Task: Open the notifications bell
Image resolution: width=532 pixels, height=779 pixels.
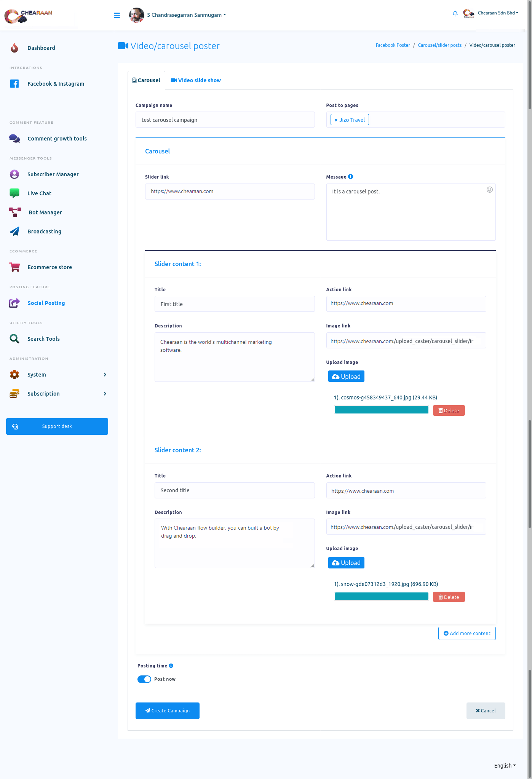Action: (x=455, y=14)
